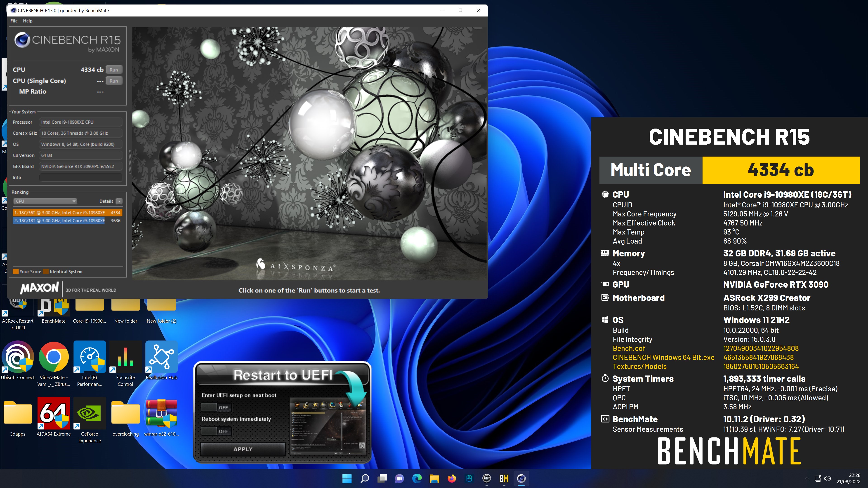Show hidden system tray icons

(x=807, y=478)
